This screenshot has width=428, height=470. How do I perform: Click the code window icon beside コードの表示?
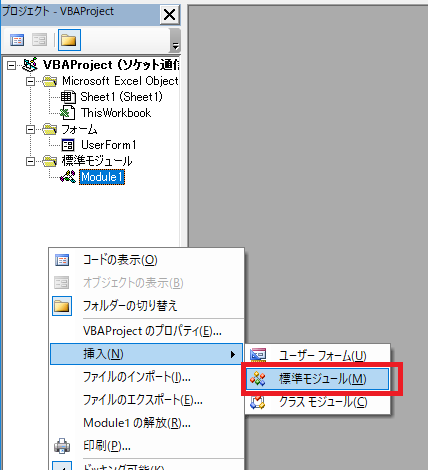pos(62,260)
